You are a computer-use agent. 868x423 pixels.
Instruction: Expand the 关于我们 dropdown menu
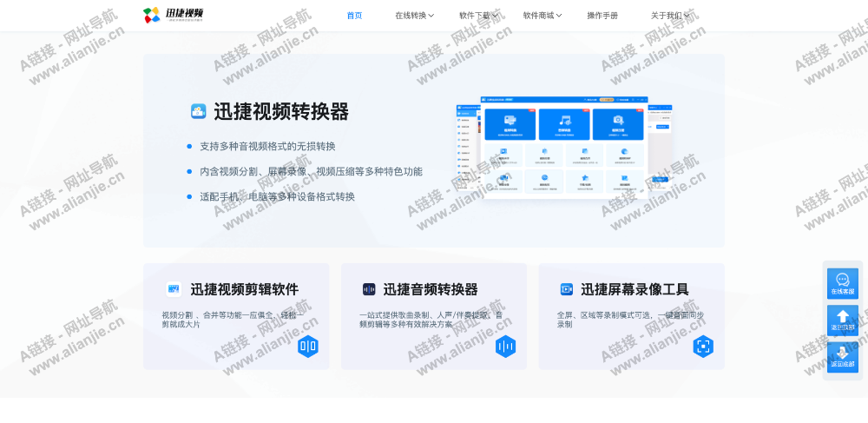[670, 16]
